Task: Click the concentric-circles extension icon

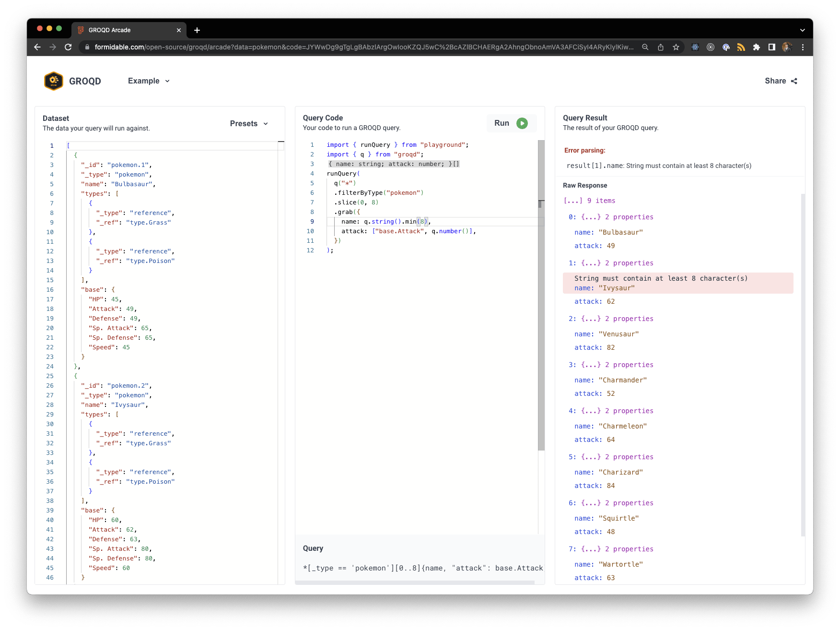Action: (711, 47)
